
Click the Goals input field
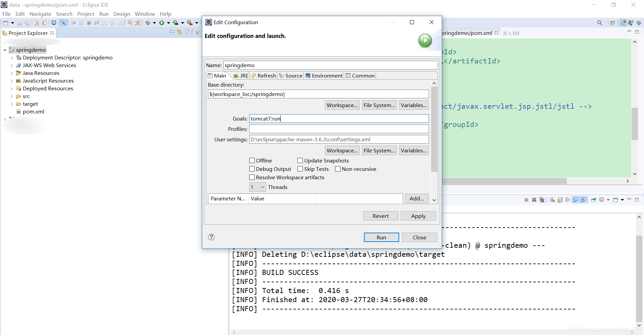(339, 118)
